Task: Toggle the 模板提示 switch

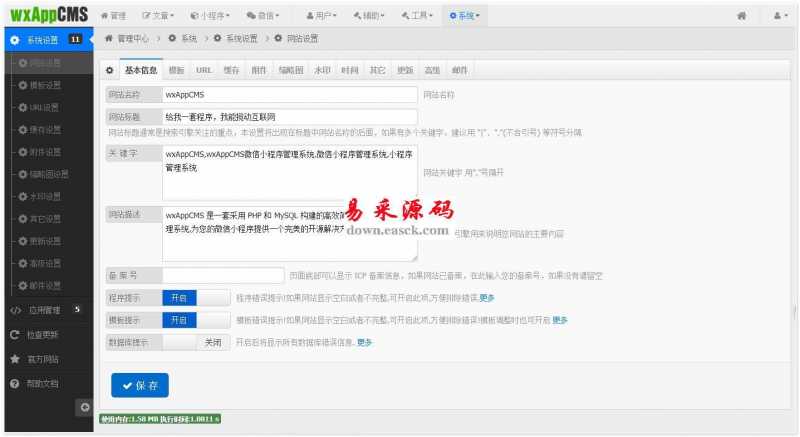Action: [196, 320]
